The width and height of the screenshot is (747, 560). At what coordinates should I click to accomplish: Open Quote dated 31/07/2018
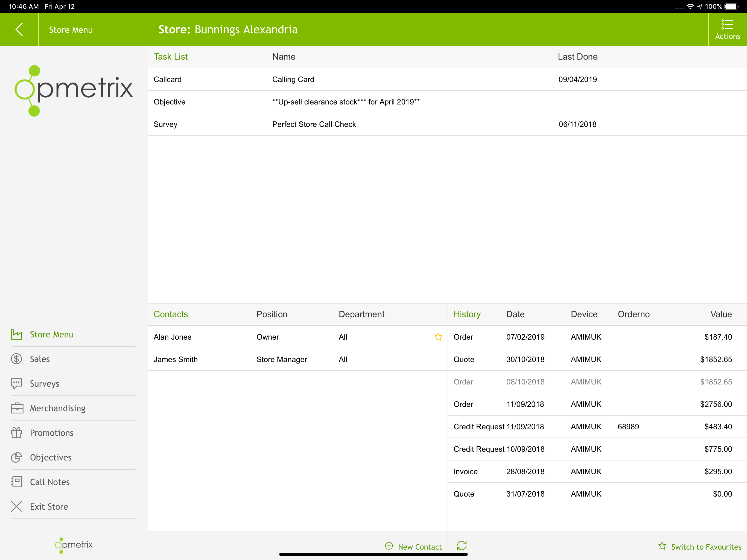click(x=597, y=494)
